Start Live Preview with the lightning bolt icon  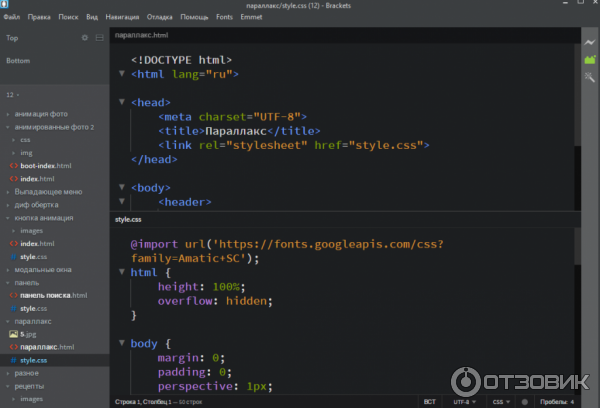pos(590,42)
